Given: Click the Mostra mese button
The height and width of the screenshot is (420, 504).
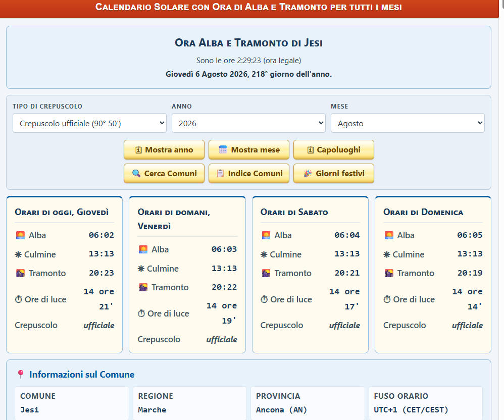Looking at the screenshot, I should 249,150.
